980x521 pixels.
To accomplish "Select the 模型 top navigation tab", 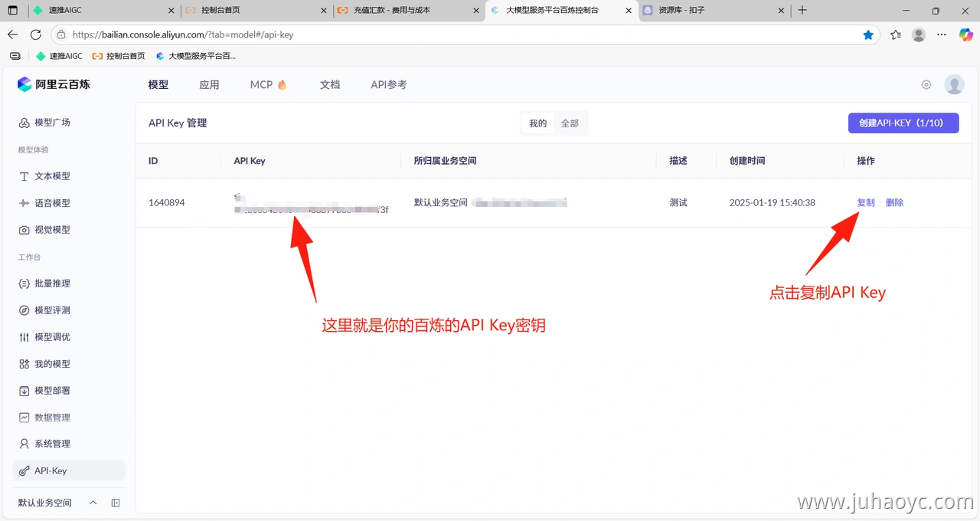I will 158,85.
